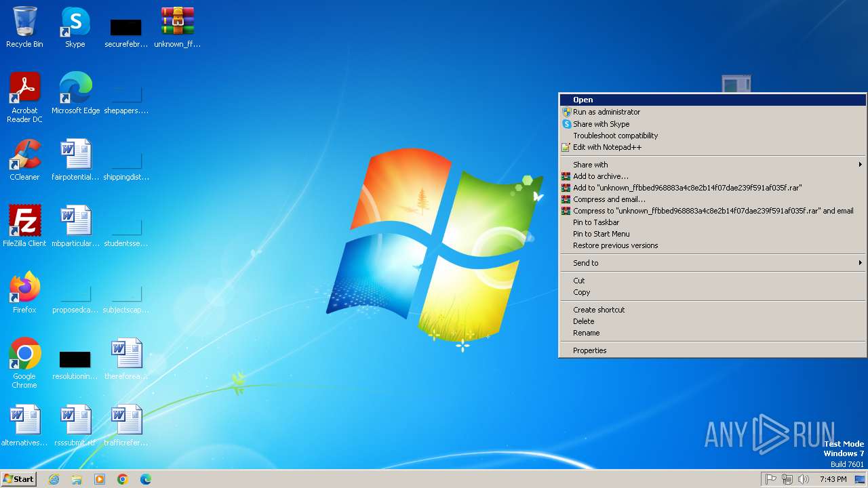Open Internet Explorer from the taskbar
The width and height of the screenshot is (868, 488).
[x=54, y=479]
